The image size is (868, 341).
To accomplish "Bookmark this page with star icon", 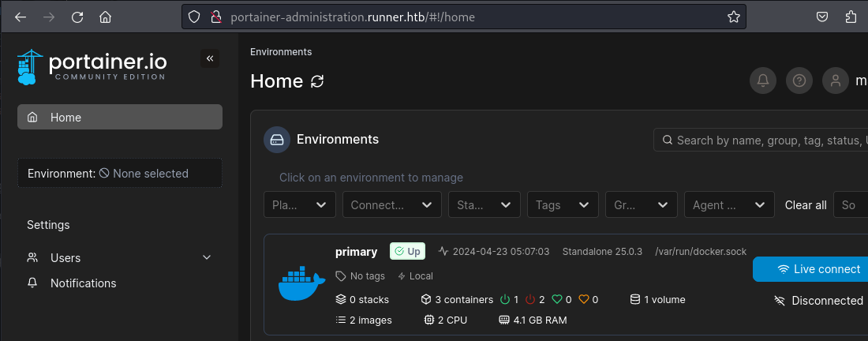I will pyautogui.click(x=733, y=17).
